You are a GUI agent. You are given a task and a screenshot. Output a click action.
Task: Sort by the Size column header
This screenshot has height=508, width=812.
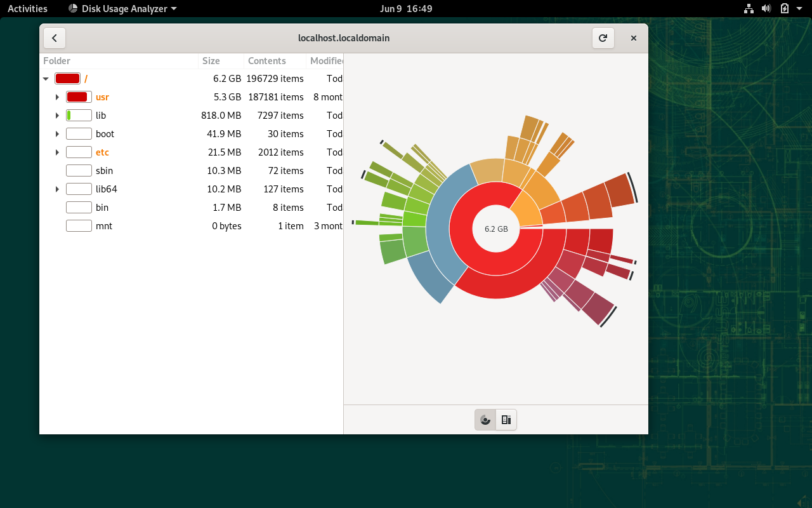211,61
